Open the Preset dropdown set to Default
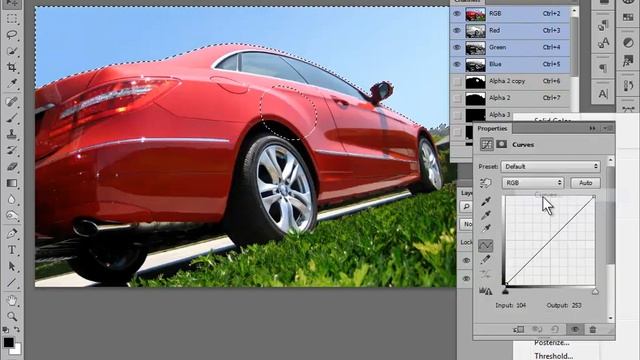640x360 pixels. (550, 167)
